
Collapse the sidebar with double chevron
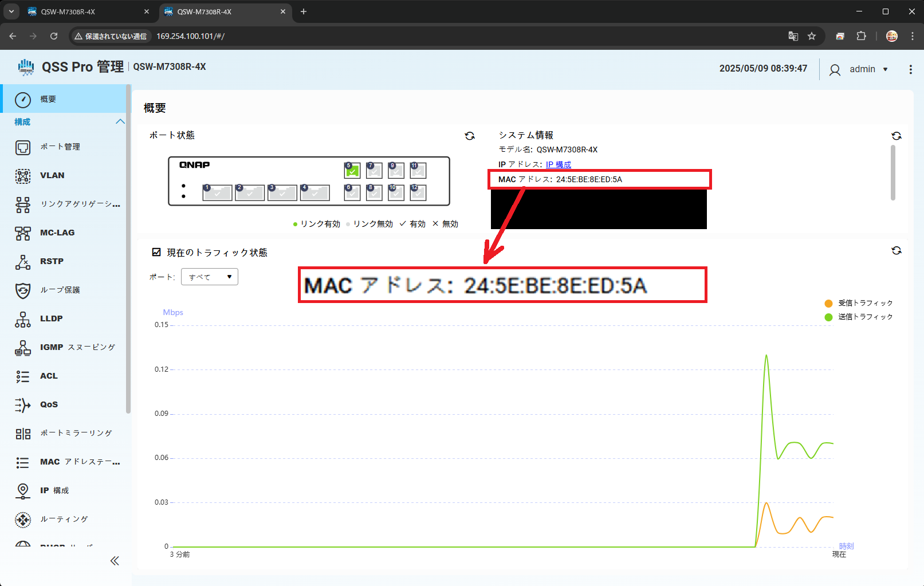(x=115, y=561)
